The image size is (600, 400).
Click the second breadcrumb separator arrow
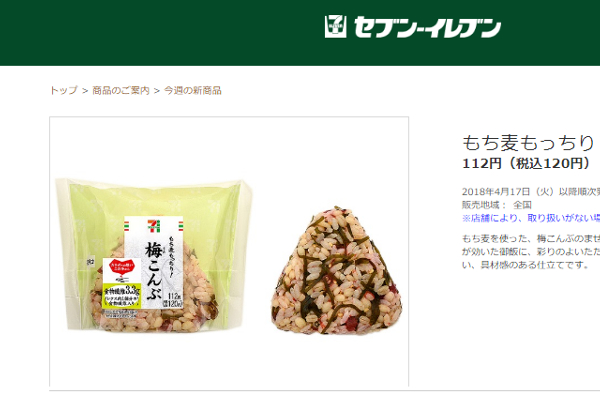click(157, 91)
